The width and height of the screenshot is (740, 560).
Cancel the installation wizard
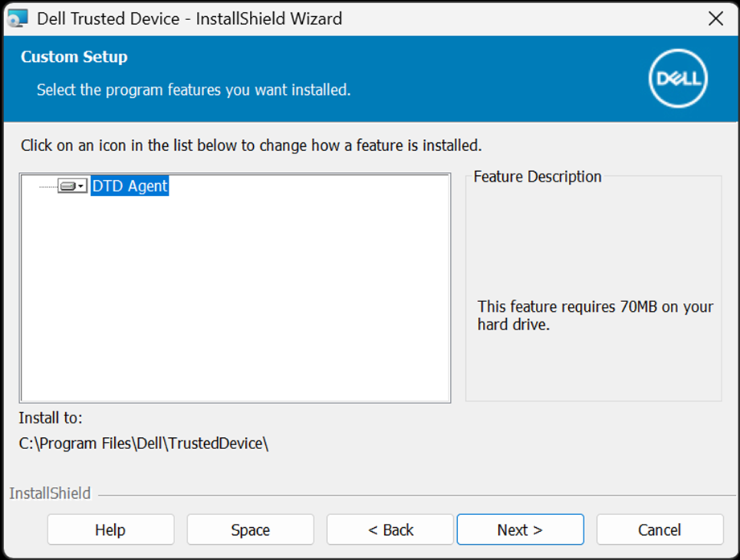coord(660,530)
